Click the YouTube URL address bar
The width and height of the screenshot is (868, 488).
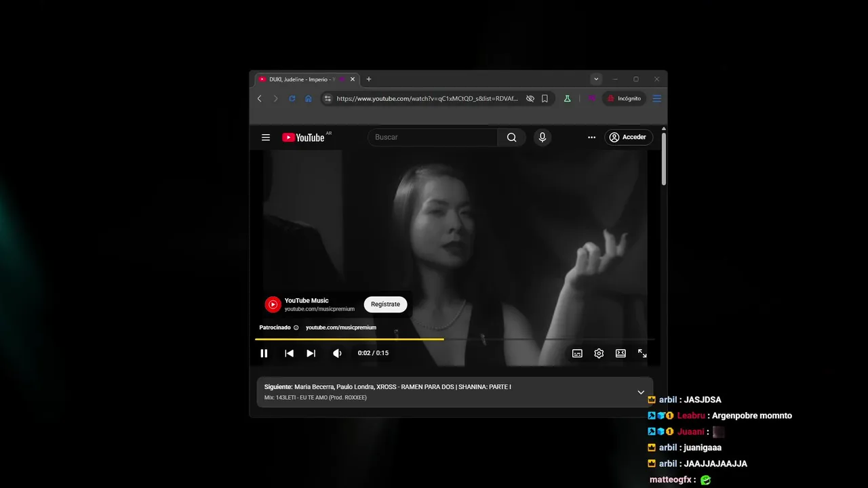427,98
